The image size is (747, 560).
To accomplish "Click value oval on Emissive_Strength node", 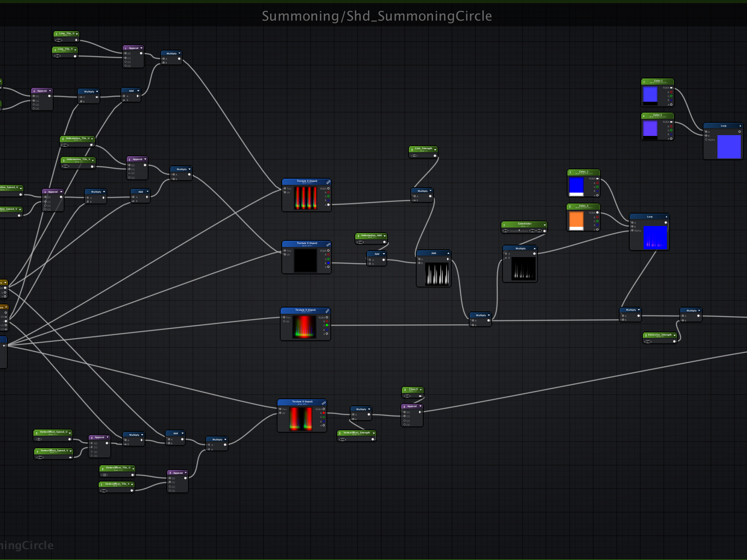I will pos(648,342).
